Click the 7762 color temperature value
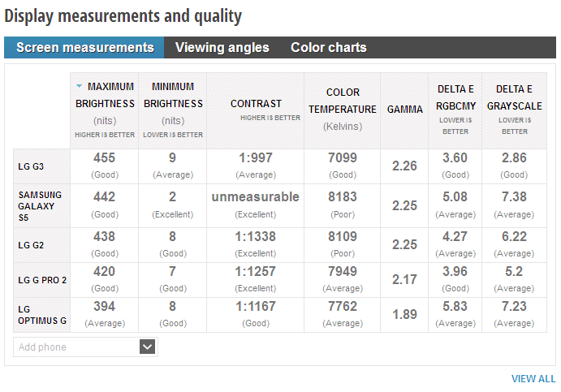The width and height of the screenshot is (561, 392). click(343, 306)
